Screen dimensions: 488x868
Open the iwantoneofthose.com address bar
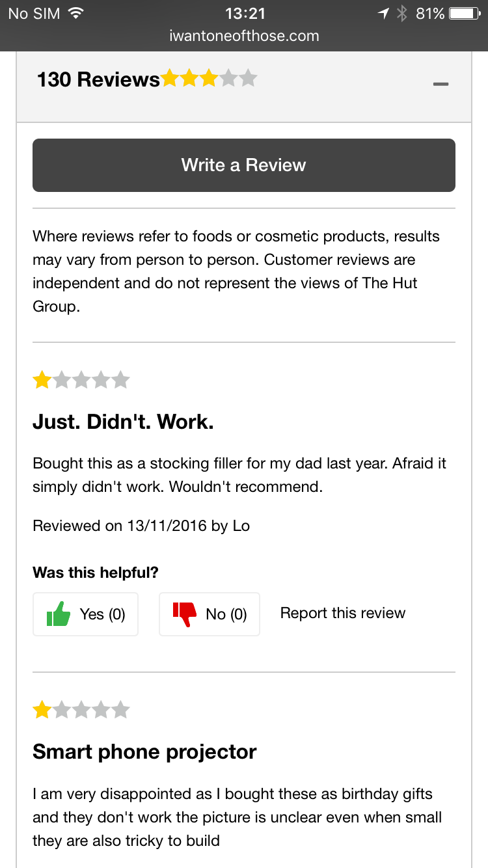[x=243, y=36]
